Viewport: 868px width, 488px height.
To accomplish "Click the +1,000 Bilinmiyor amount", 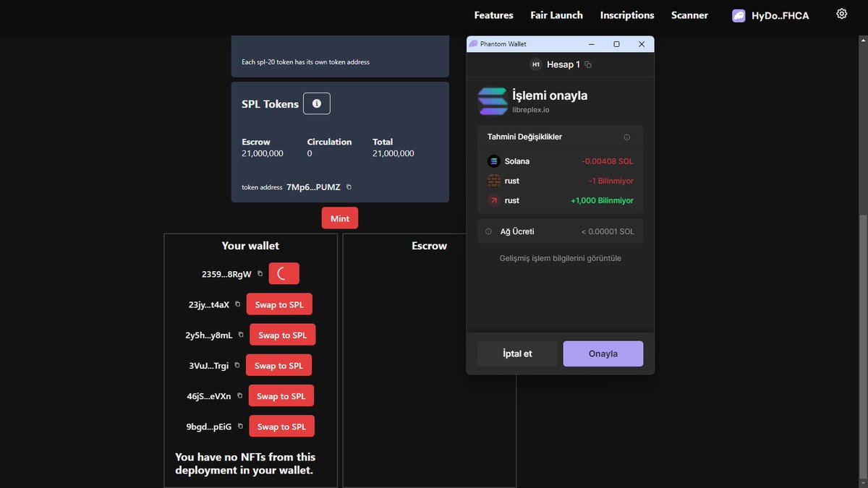I will (x=602, y=200).
